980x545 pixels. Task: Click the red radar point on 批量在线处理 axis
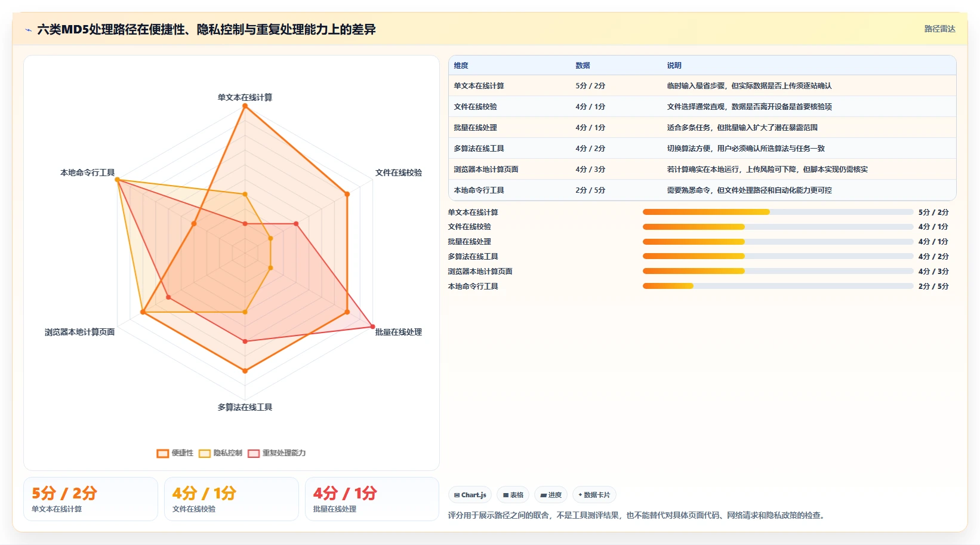pos(373,327)
